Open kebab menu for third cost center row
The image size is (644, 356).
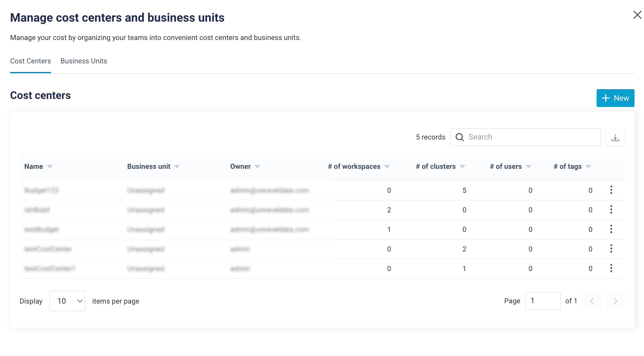[611, 229]
